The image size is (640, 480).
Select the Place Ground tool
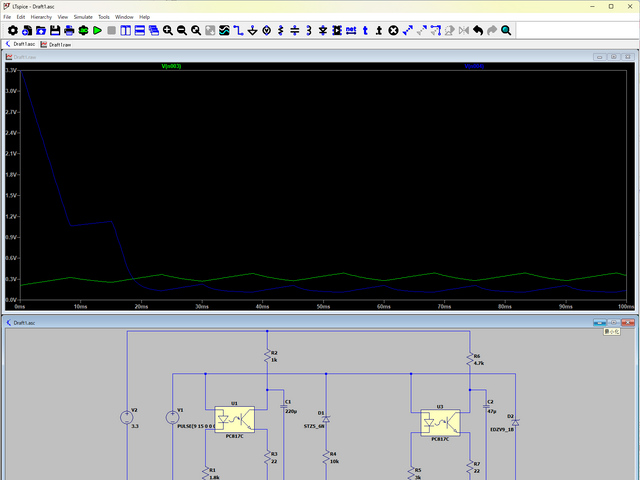coord(253,31)
